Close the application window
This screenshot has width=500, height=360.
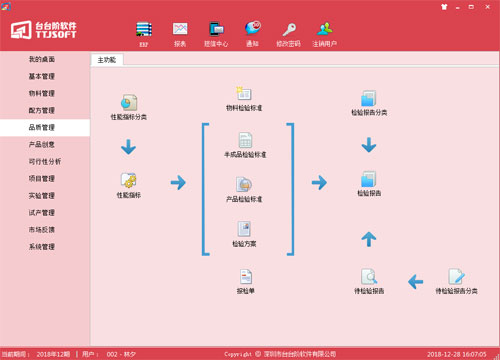[487, 7]
